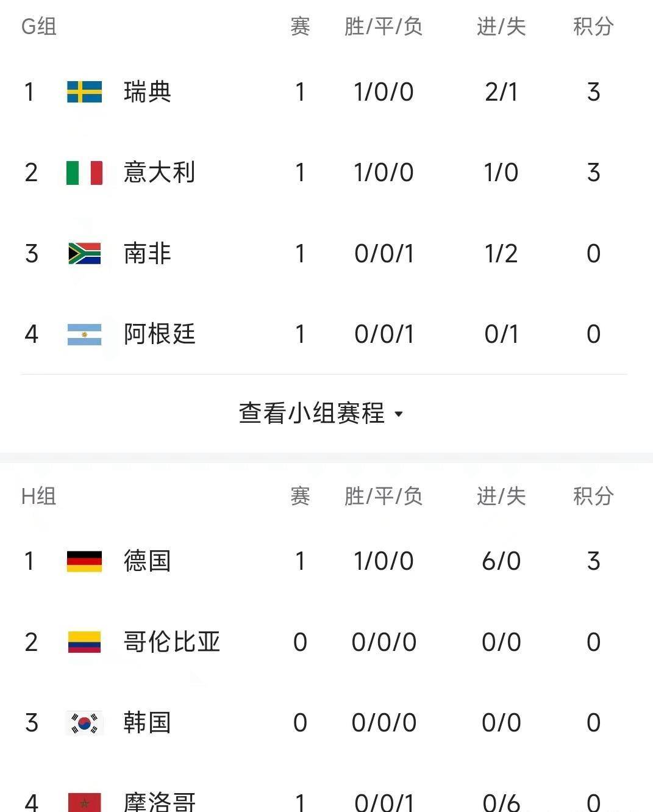Open team 意大利 in Group G
653x812 pixels.
click(159, 173)
